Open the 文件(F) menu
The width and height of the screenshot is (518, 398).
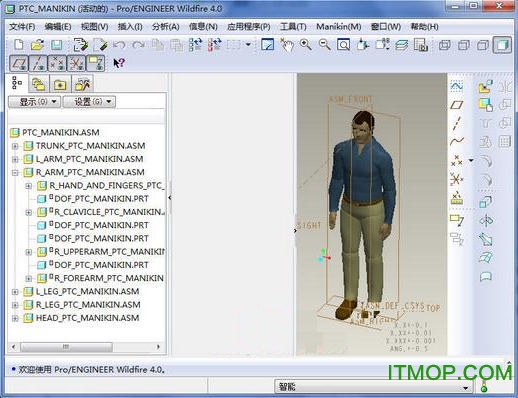22,27
